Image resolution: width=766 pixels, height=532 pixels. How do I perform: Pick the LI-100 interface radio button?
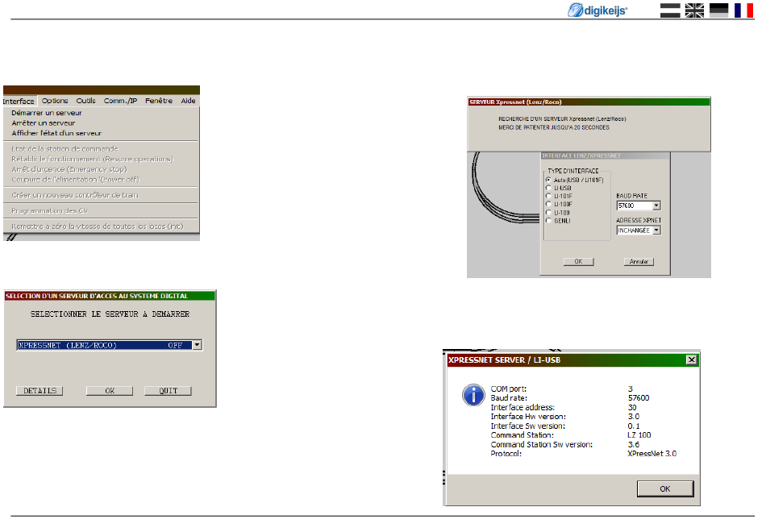[548, 213]
